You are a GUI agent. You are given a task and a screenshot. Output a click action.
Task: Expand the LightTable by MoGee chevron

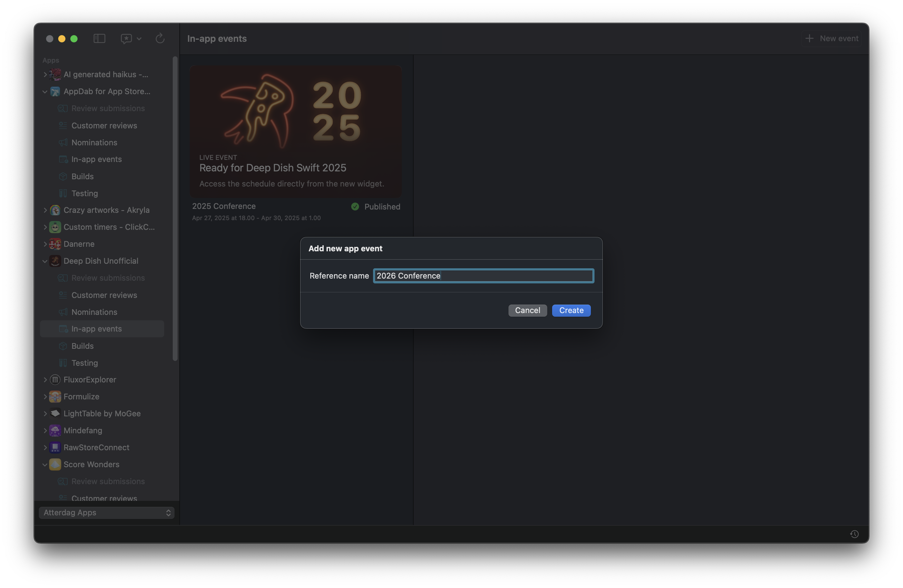[45, 413]
